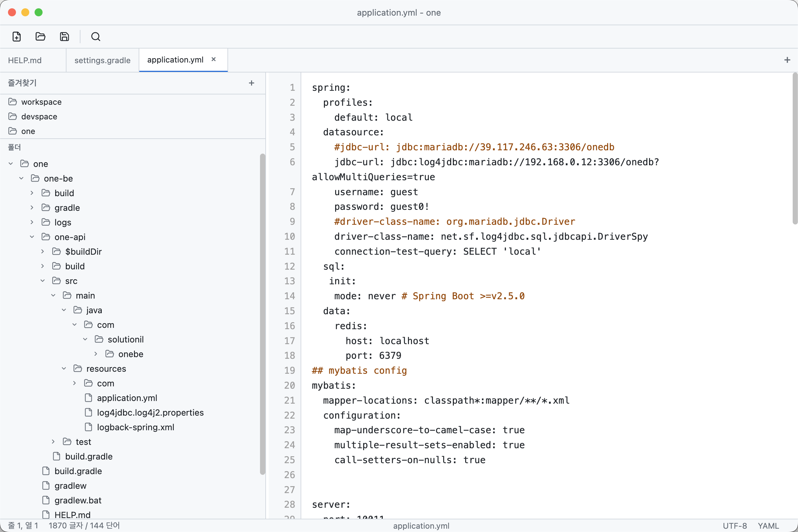Screen dimensions: 798x532
Task: Open log4jdbc.log4j2.properties in the tree
Action: tap(150, 413)
